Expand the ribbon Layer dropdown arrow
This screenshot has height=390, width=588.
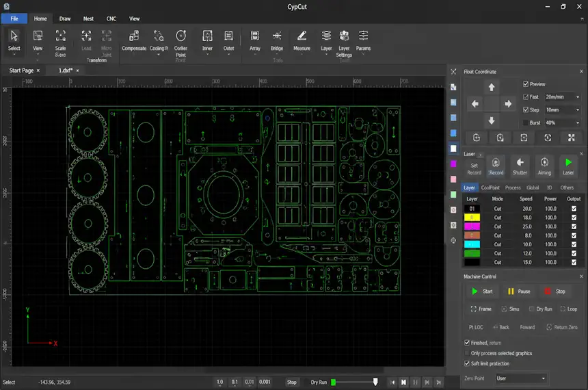tap(326, 55)
